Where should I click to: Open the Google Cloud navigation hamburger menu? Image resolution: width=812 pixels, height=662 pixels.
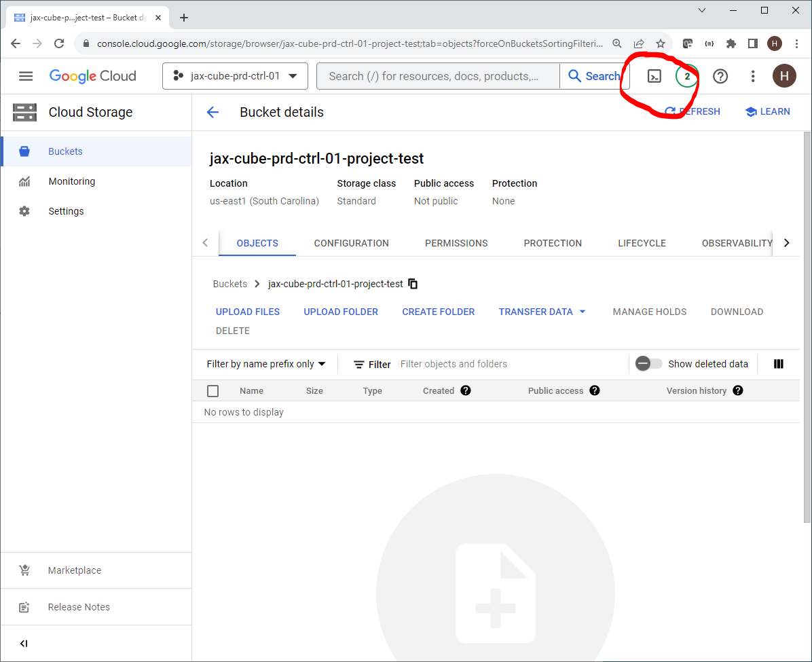[x=26, y=76]
